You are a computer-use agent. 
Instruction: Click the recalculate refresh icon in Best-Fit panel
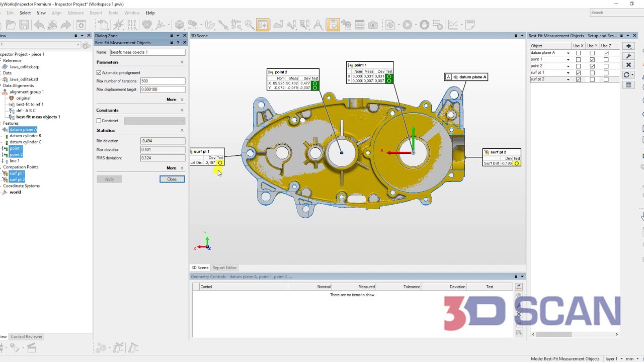click(626, 74)
